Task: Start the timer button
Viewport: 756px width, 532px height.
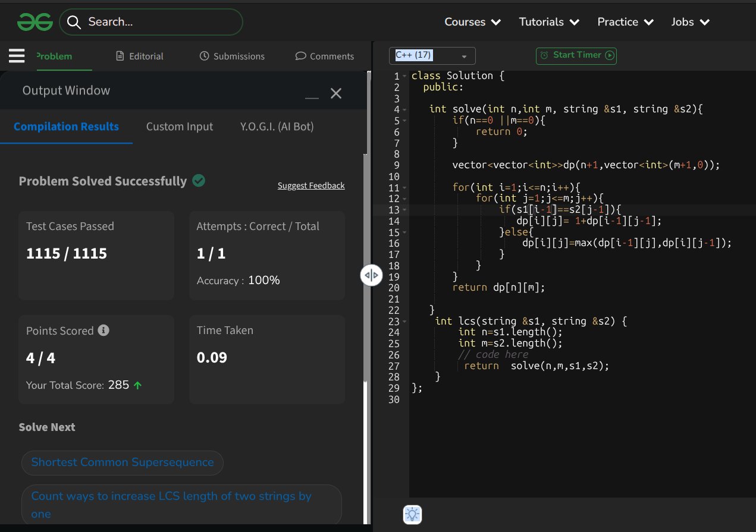Action: 576,55
